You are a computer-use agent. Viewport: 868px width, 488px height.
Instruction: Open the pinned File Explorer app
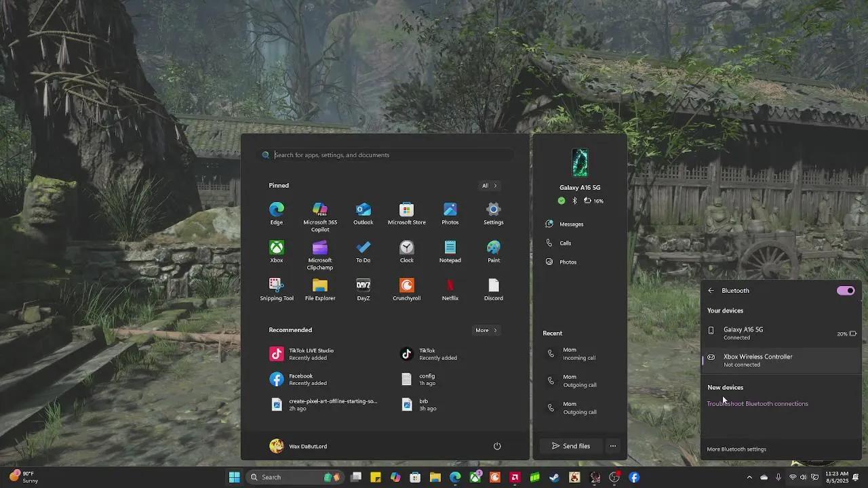[x=320, y=289]
